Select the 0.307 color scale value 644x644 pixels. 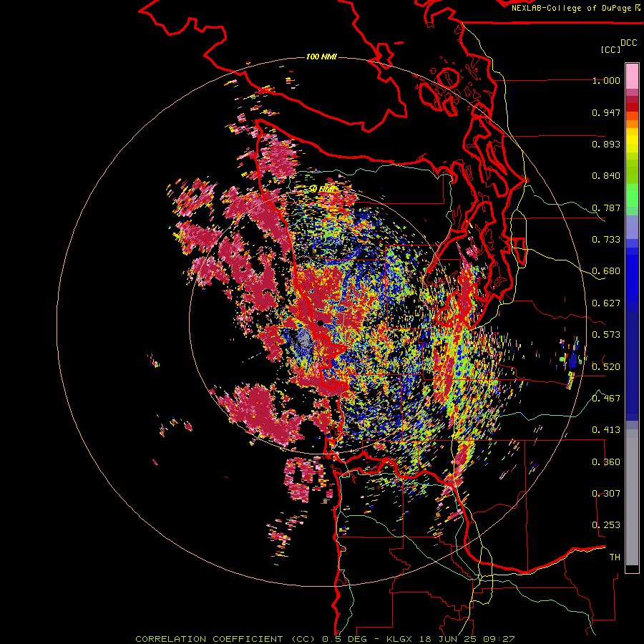click(x=606, y=493)
